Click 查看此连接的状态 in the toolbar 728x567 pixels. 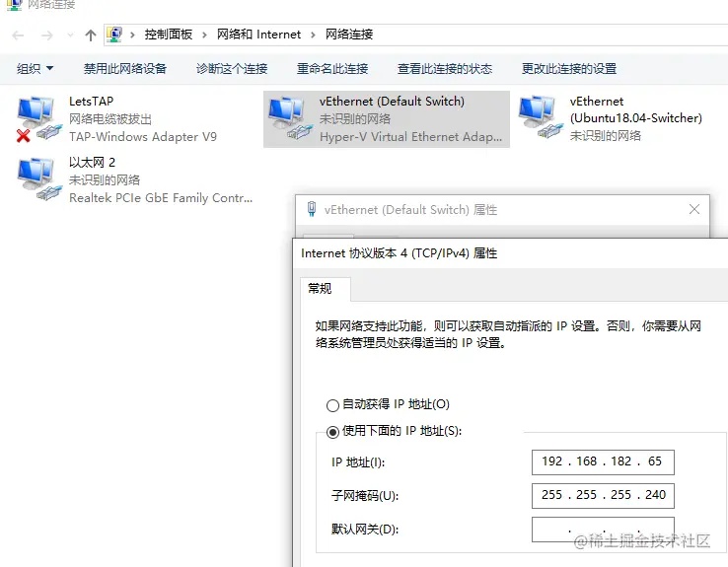[444, 69]
